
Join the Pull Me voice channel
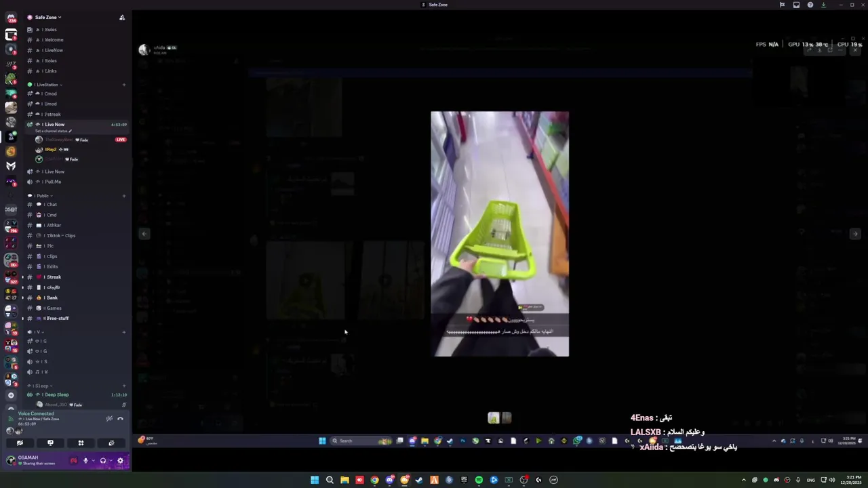click(x=77, y=182)
